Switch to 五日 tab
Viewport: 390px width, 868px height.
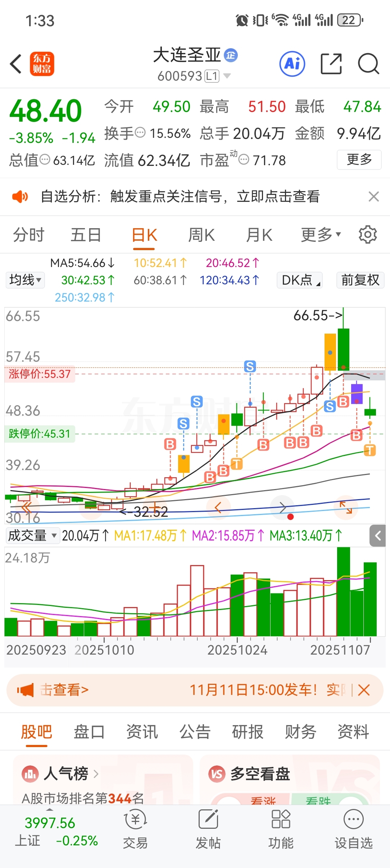[86, 235]
